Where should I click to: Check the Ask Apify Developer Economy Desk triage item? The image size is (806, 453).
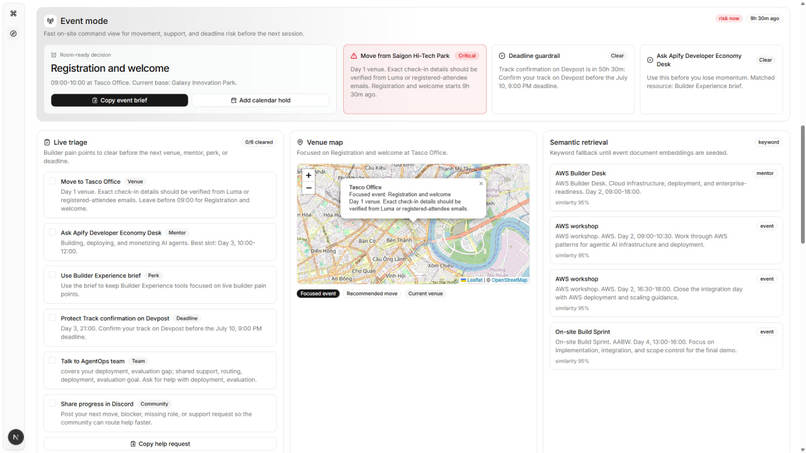[x=52, y=232]
